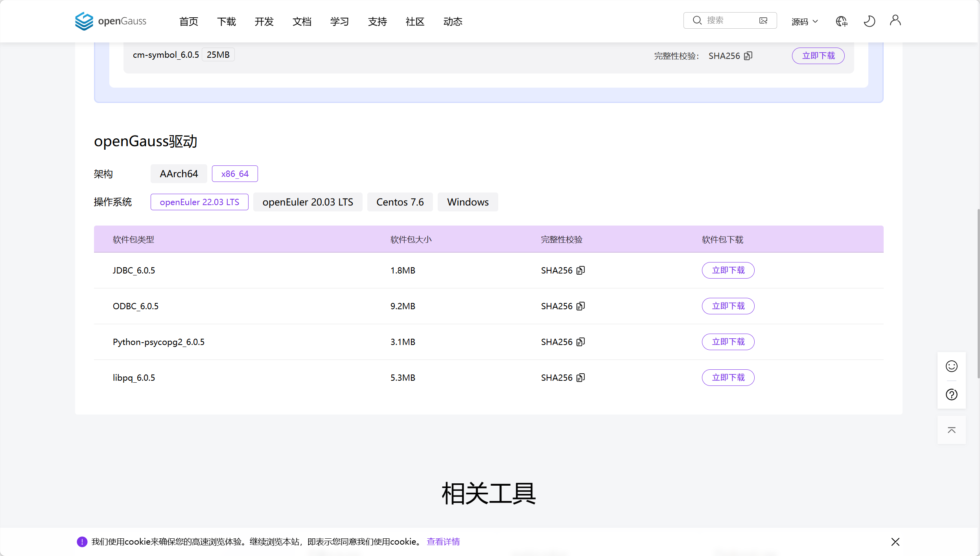Viewport: 980px width, 556px height.
Task: Open 下载 navigation menu
Action: coord(227,22)
